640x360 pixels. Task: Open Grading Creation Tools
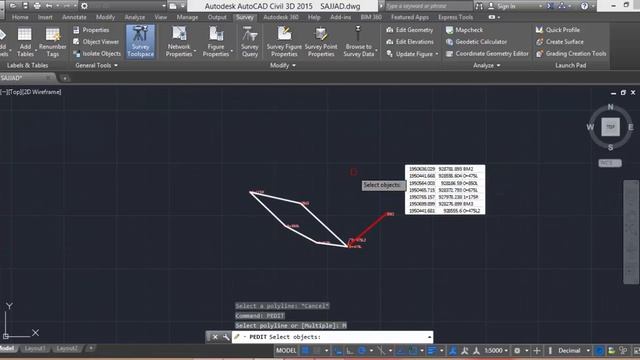pos(571,53)
